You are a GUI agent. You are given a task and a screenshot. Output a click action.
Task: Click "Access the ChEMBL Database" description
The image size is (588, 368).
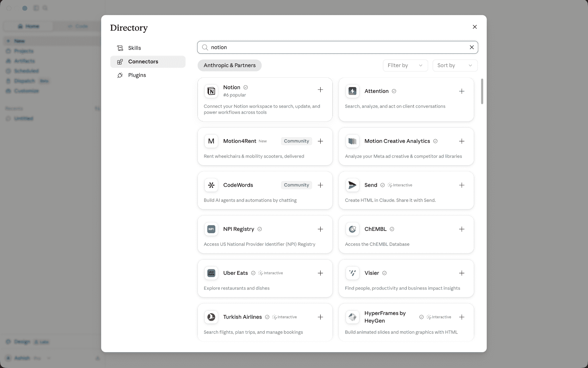click(x=377, y=244)
